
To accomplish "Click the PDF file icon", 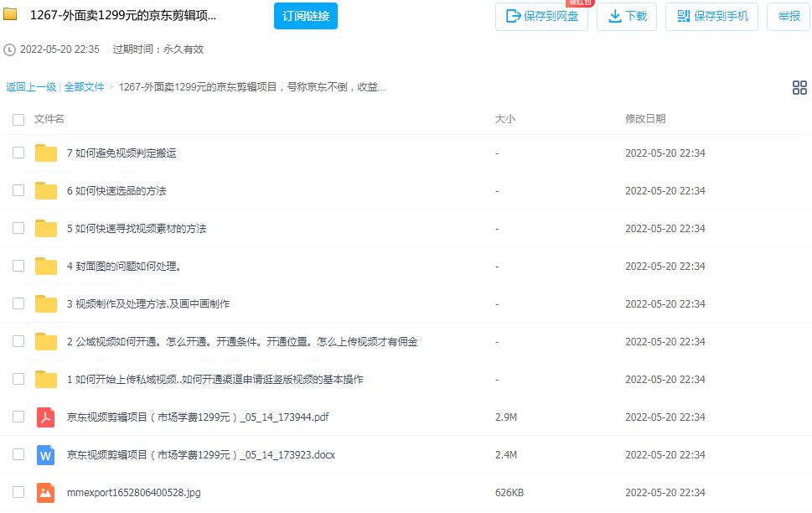I will click(x=45, y=417).
